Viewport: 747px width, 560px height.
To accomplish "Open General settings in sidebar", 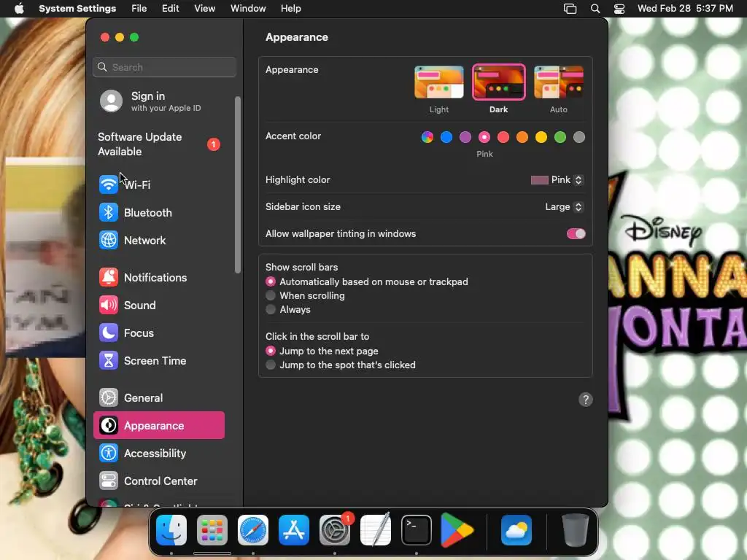I will pyautogui.click(x=158, y=397).
